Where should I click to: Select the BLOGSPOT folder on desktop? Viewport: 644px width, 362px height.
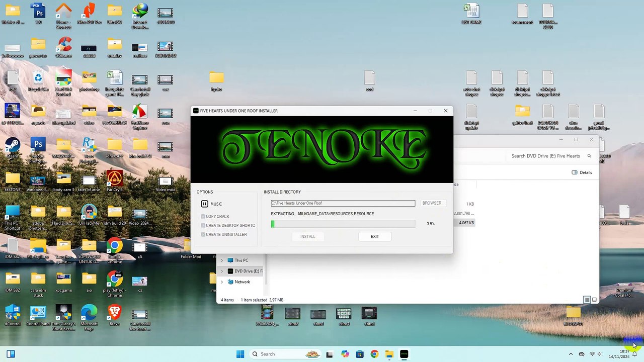(x=573, y=316)
